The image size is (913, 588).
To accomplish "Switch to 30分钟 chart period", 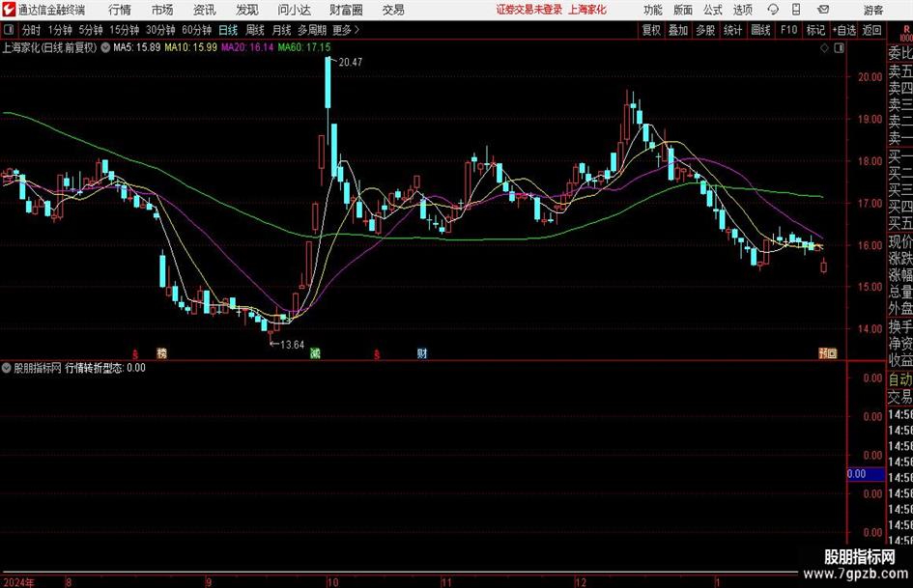I will coord(160,30).
